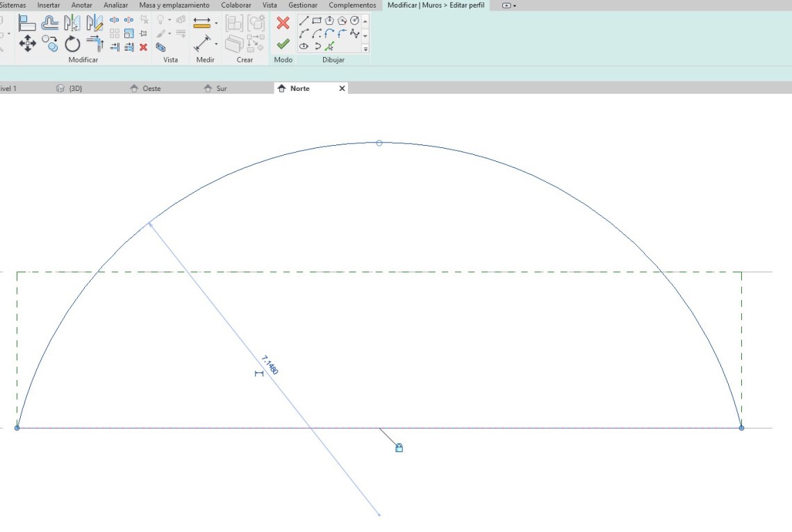Click the Align tool icon
The image size is (792, 532).
[28, 23]
